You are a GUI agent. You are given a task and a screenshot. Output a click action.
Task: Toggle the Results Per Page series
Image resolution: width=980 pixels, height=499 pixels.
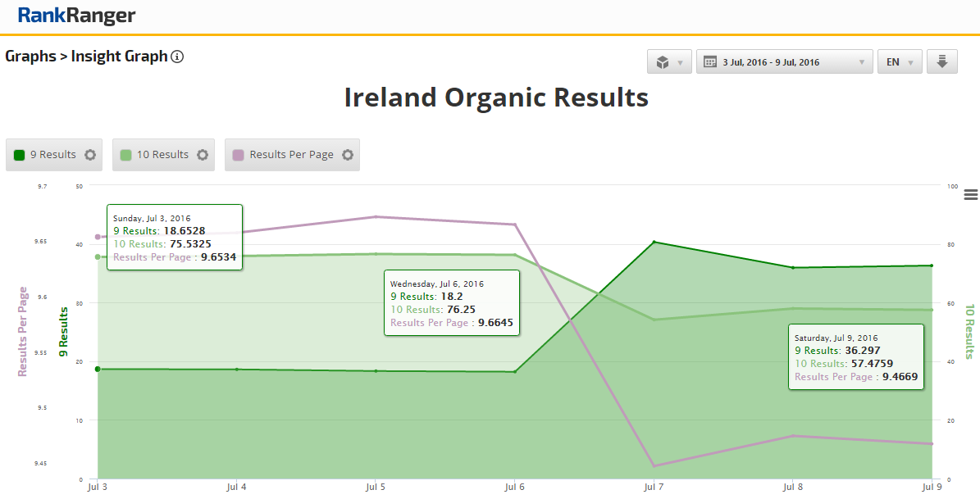[x=291, y=155]
